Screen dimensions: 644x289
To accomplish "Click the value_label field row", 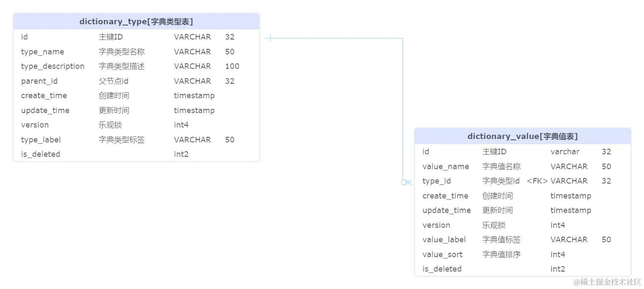I will (467, 239).
